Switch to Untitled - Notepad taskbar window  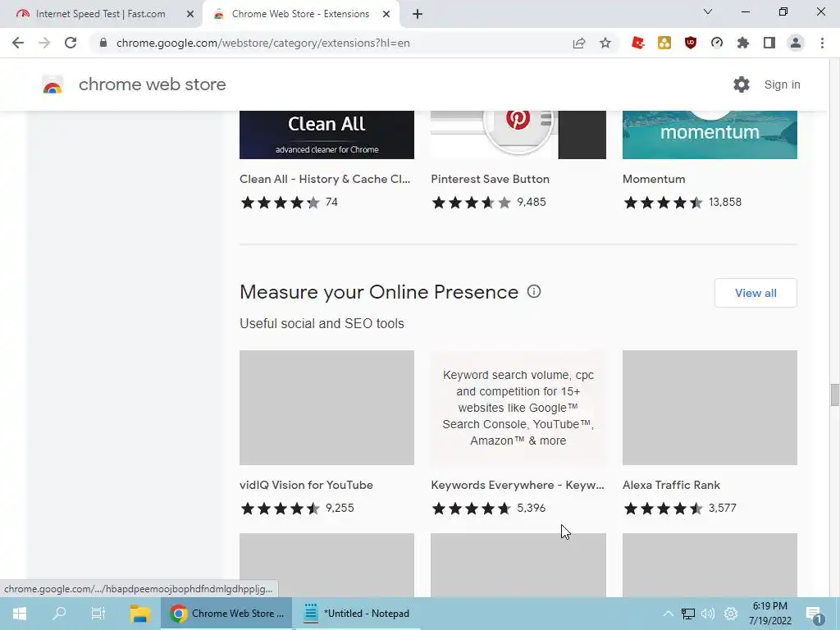coord(357,614)
